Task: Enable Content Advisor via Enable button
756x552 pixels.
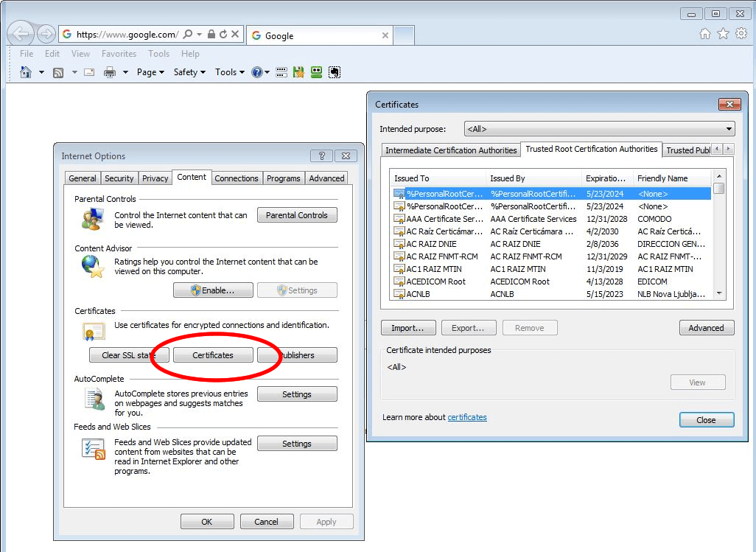Action: [213, 290]
